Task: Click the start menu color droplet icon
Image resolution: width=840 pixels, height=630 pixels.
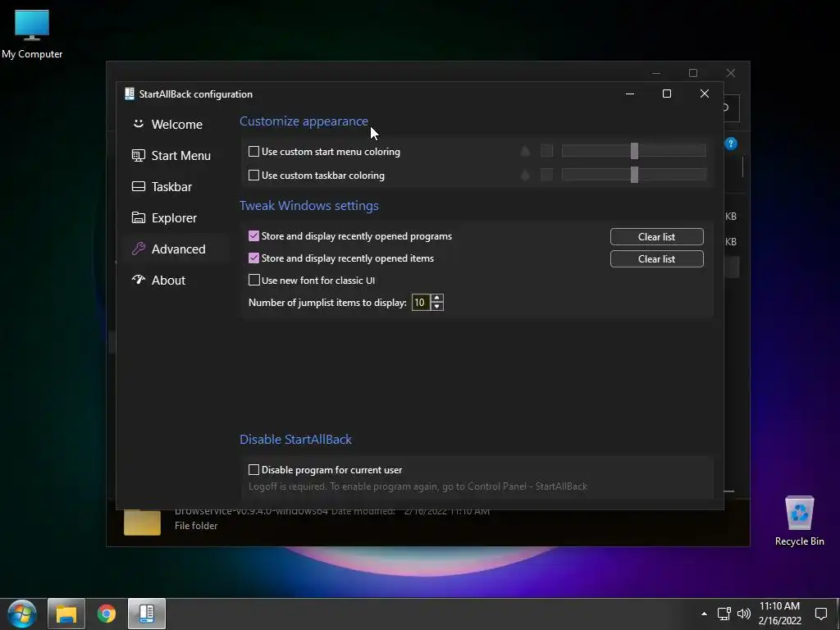Action: 525,151
